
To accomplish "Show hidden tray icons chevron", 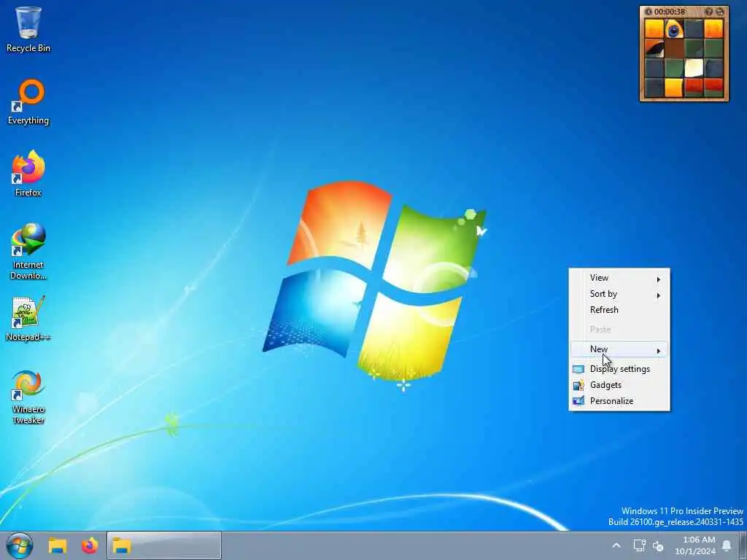I will point(616,545).
